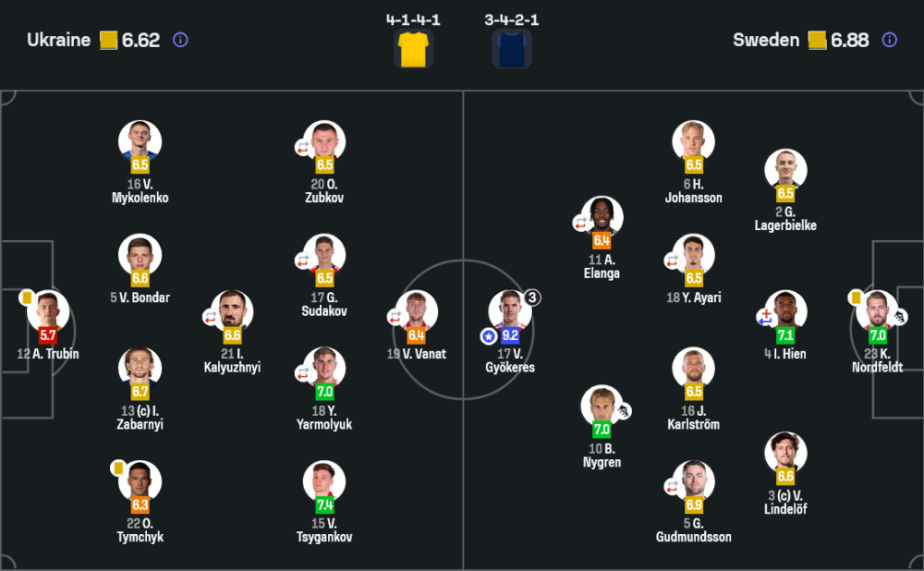Click the assist boot icon on Nordfeldt
Viewport: 924px width, 571px height.
click(x=900, y=317)
